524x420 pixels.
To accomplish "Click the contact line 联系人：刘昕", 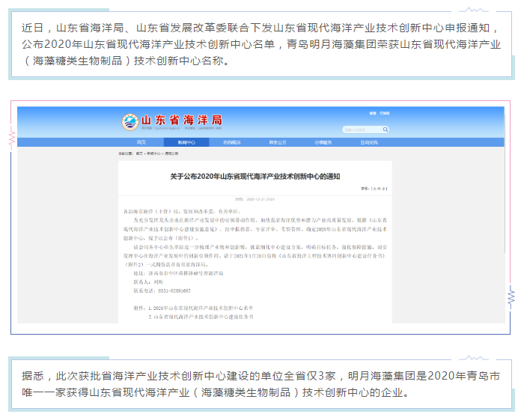I will click(x=148, y=282).
